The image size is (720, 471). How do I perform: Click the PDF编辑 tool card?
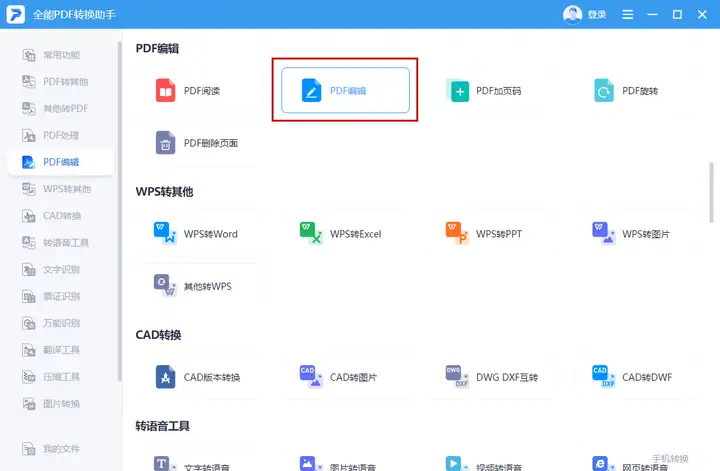(345, 90)
